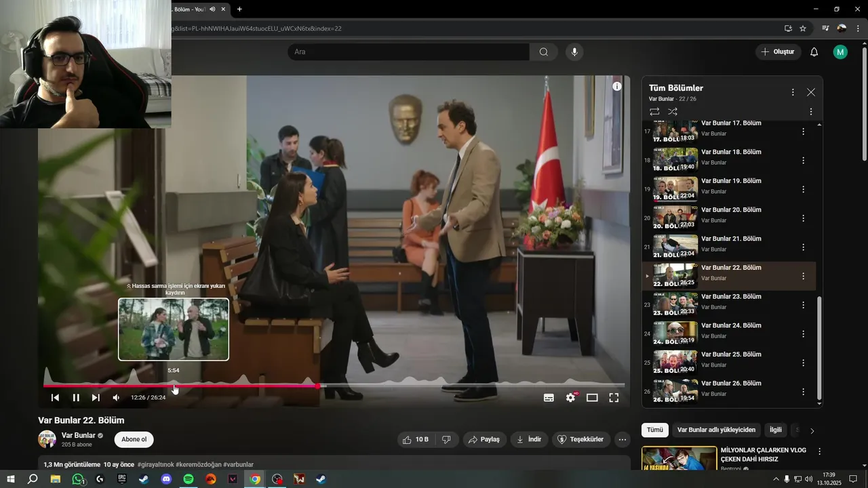Skip to the next video in the player
868x488 pixels.
pos(96,398)
